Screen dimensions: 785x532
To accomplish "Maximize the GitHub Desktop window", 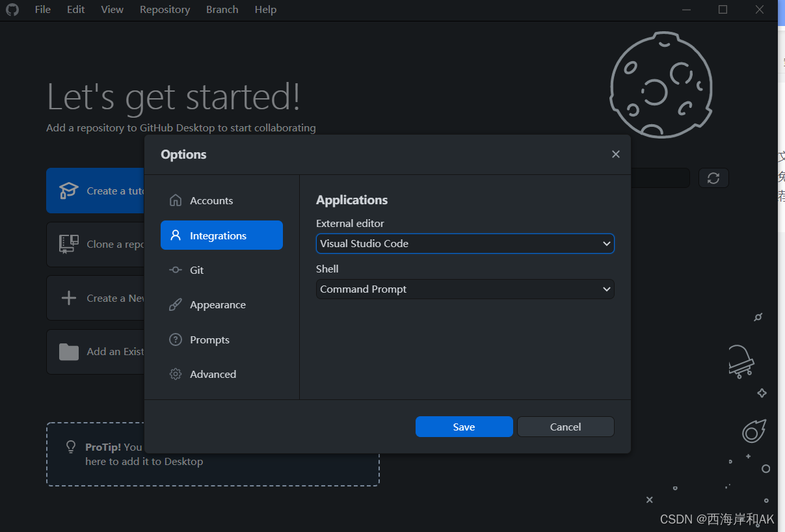I will point(723,10).
